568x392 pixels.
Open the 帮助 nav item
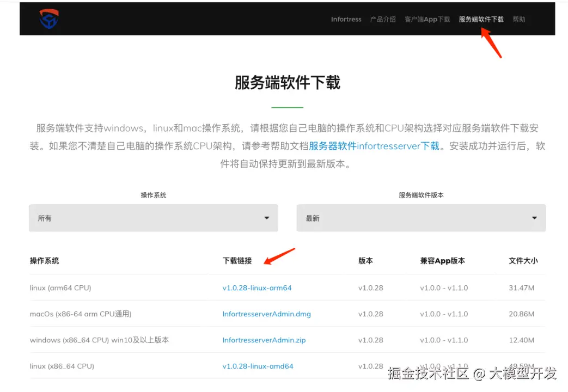(x=519, y=19)
